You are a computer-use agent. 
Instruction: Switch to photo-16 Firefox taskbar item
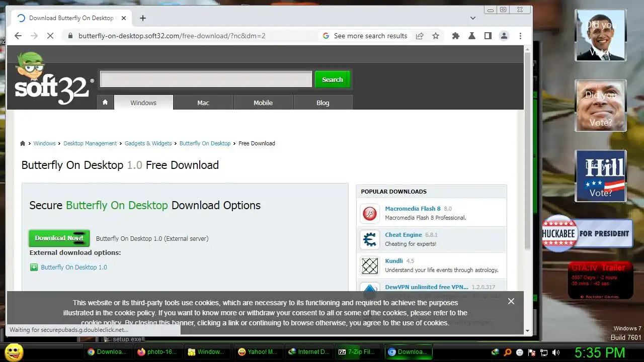[157, 352]
